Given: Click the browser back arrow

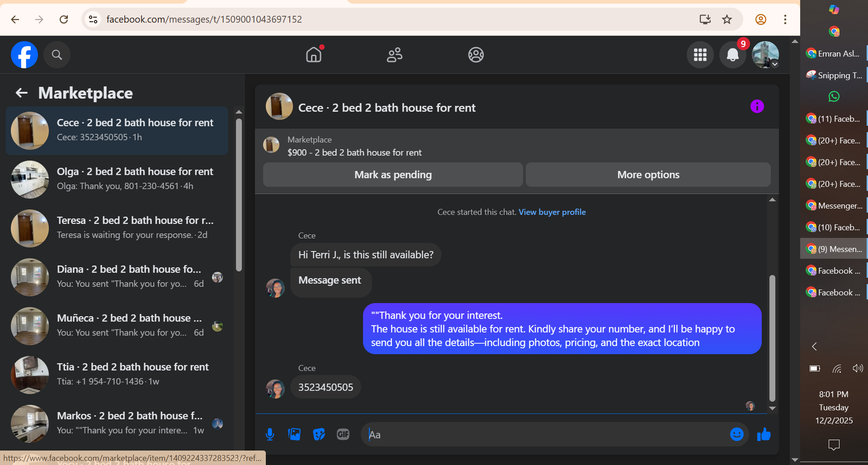Looking at the screenshot, I should (x=15, y=19).
